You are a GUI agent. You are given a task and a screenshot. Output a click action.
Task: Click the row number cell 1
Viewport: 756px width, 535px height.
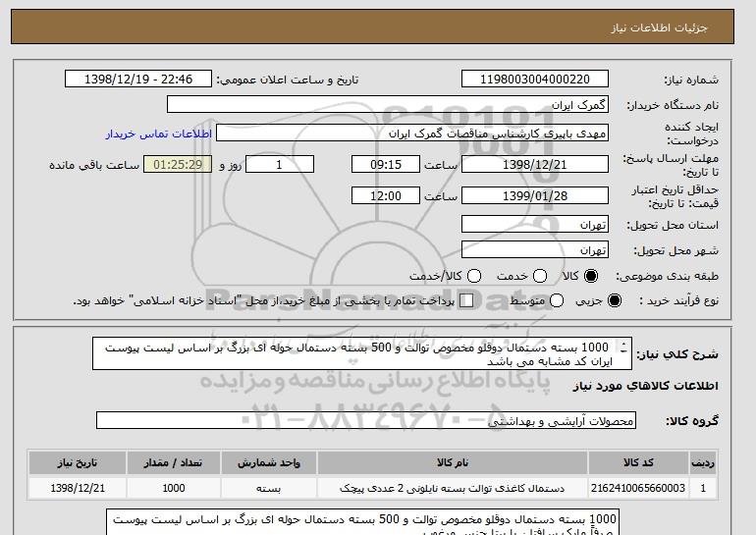tap(703, 488)
